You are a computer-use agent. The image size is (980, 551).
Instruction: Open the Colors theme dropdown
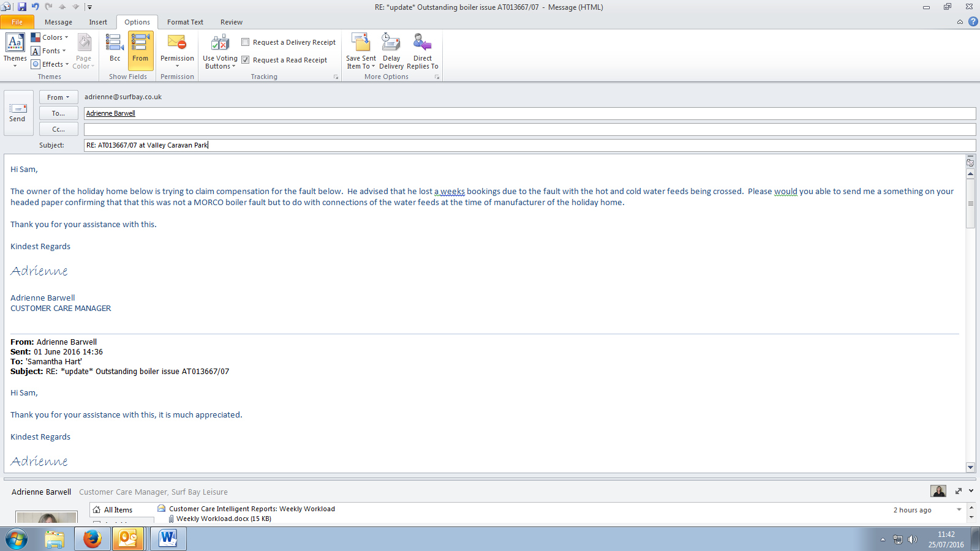pos(50,37)
